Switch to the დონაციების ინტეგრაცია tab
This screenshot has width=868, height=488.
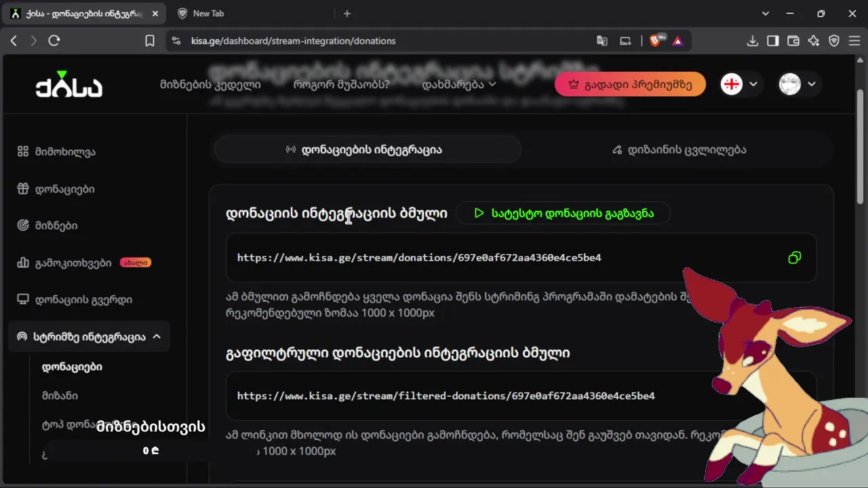pos(368,150)
